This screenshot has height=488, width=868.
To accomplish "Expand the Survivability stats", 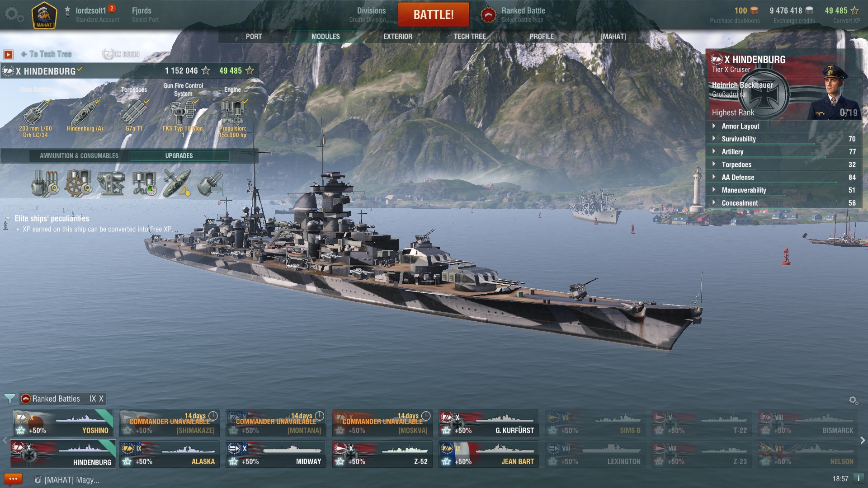I will click(783, 139).
